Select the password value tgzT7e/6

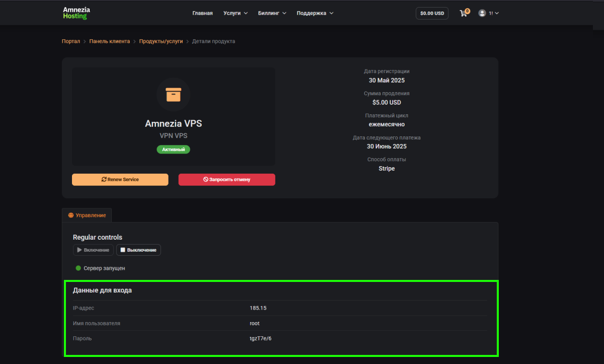coord(260,338)
